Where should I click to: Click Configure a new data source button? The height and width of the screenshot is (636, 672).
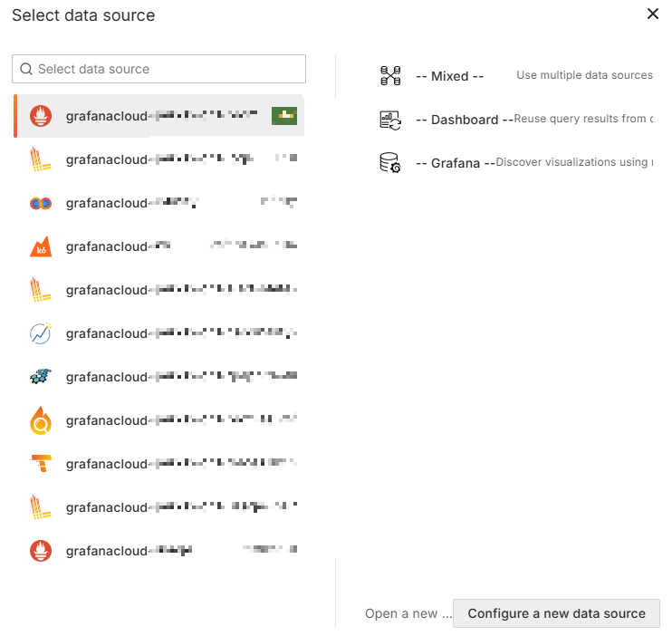(556, 613)
